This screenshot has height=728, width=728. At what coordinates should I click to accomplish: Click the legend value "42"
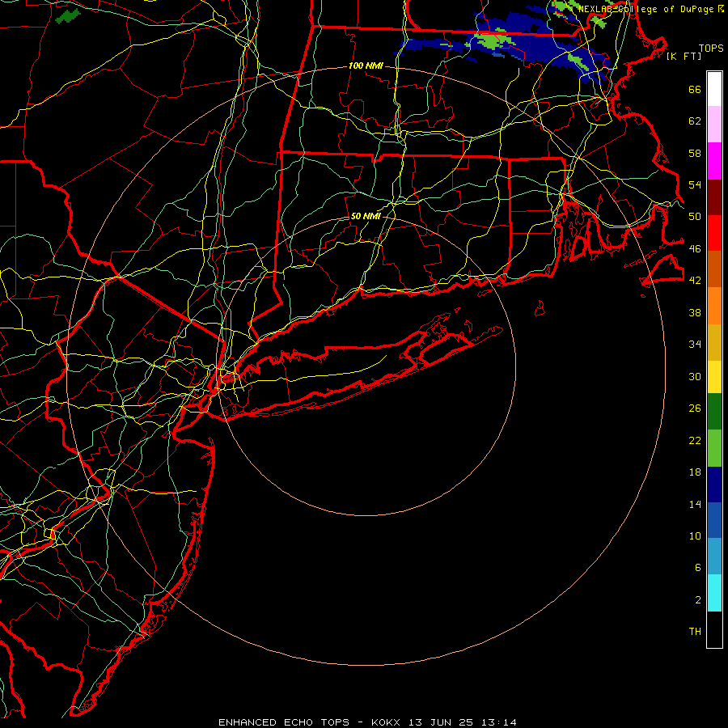(695, 281)
